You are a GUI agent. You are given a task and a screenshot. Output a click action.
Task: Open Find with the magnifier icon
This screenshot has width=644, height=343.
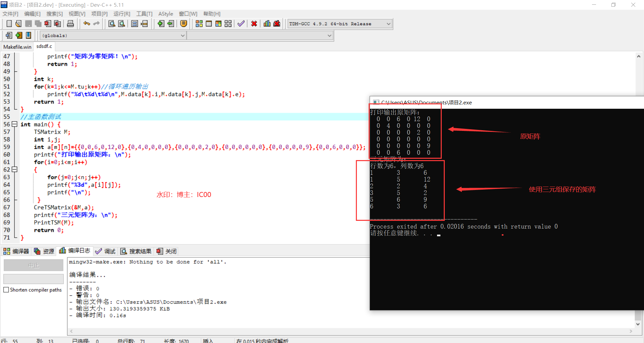pos(112,23)
